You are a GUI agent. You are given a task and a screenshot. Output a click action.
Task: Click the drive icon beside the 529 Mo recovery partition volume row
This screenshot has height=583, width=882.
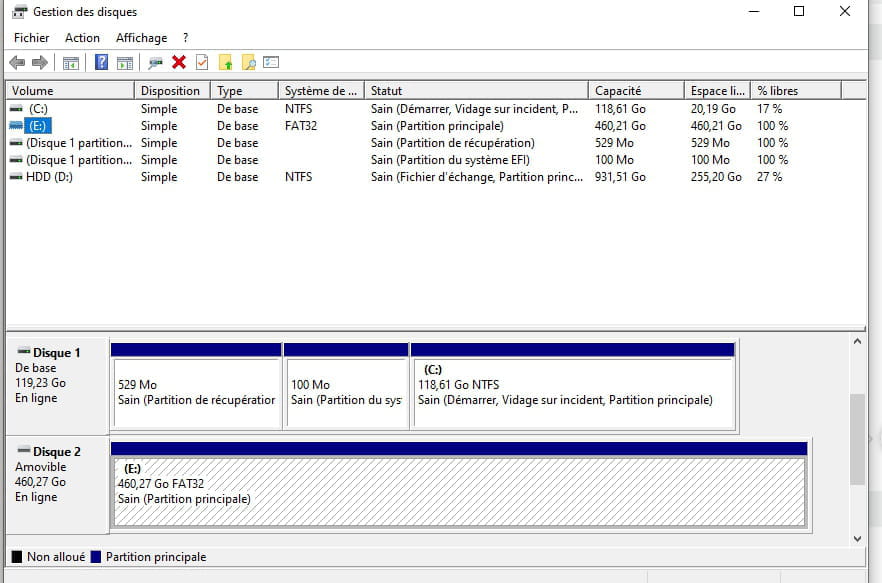16,142
